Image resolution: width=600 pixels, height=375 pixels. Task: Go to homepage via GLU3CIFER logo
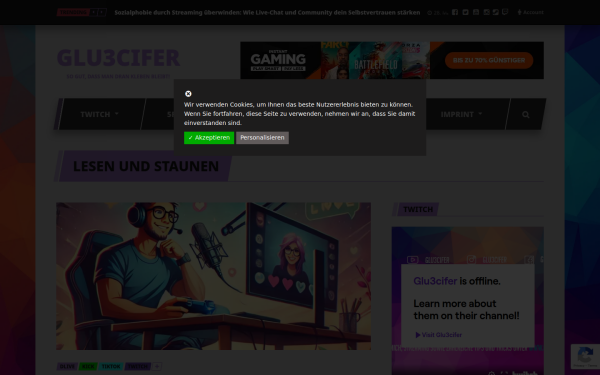[118, 58]
